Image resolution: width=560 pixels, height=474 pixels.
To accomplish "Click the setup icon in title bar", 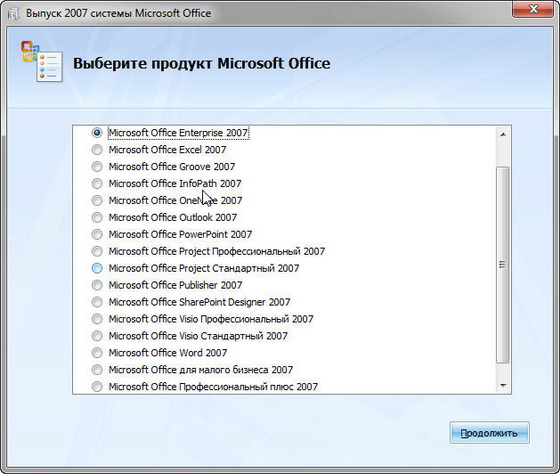I will coord(14,14).
